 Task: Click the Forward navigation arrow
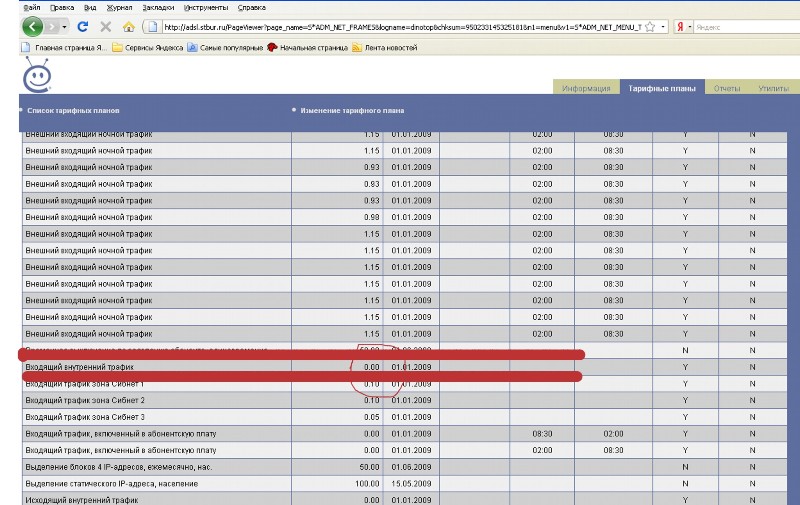click(x=52, y=27)
